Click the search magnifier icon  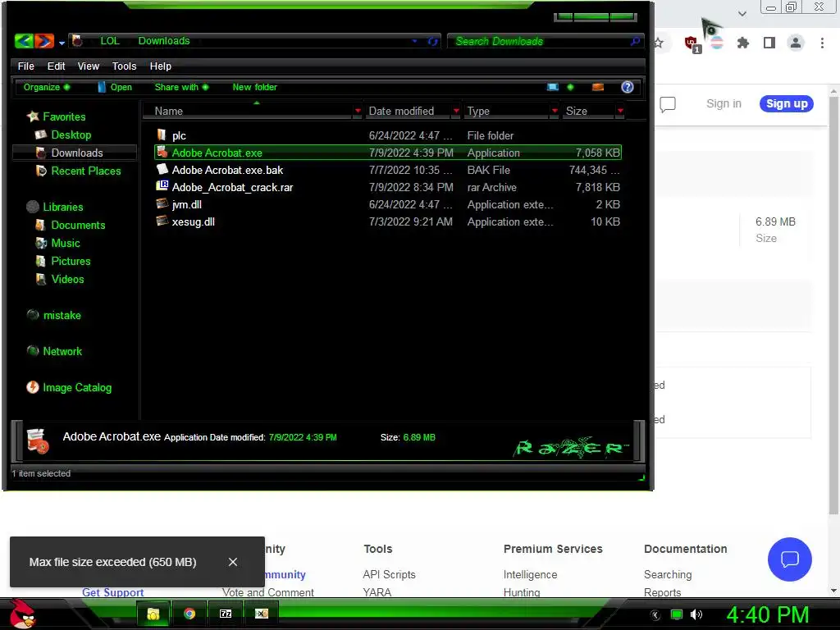pyautogui.click(x=635, y=41)
